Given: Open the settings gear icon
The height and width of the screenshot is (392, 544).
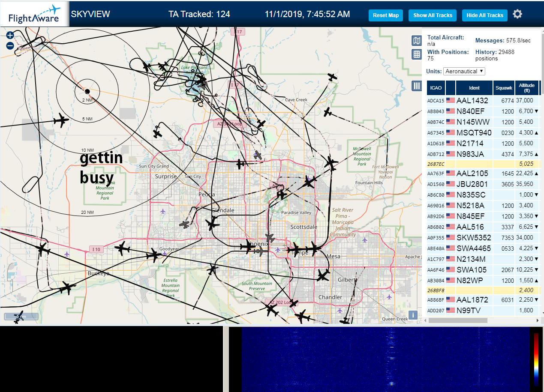Looking at the screenshot, I should pyautogui.click(x=517, y=14).
